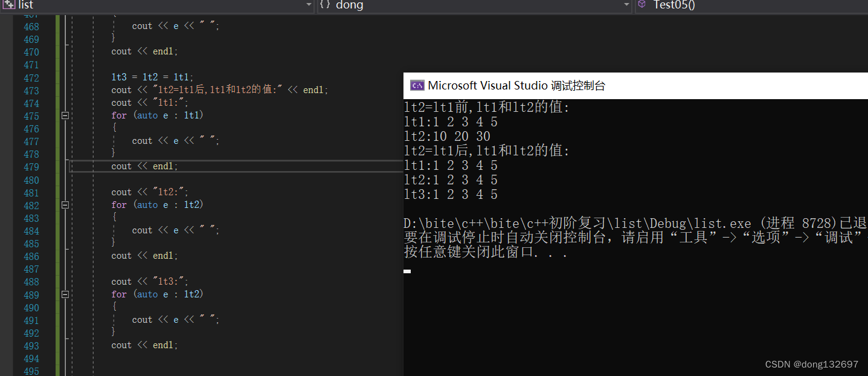
Task: Open the "list" project scope dropdown arrow
Action: 309,5
